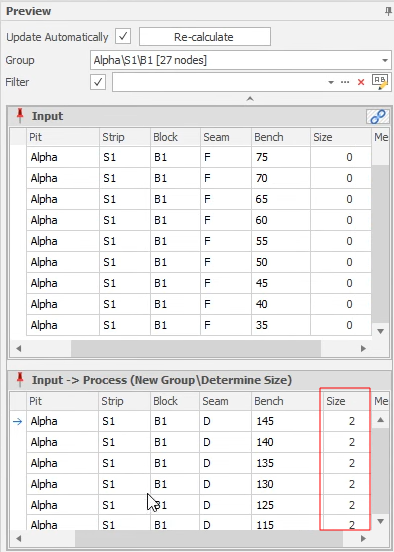The width and height of the screenshot is (394, 552).
Task: Select Bench cell 35 in Input table
Action: tap(281, 325)
